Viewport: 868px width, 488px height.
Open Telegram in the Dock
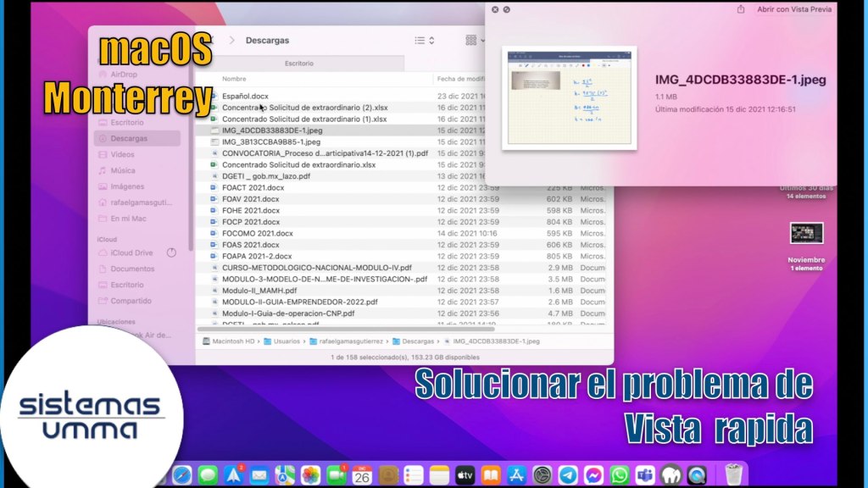[568, 474]
